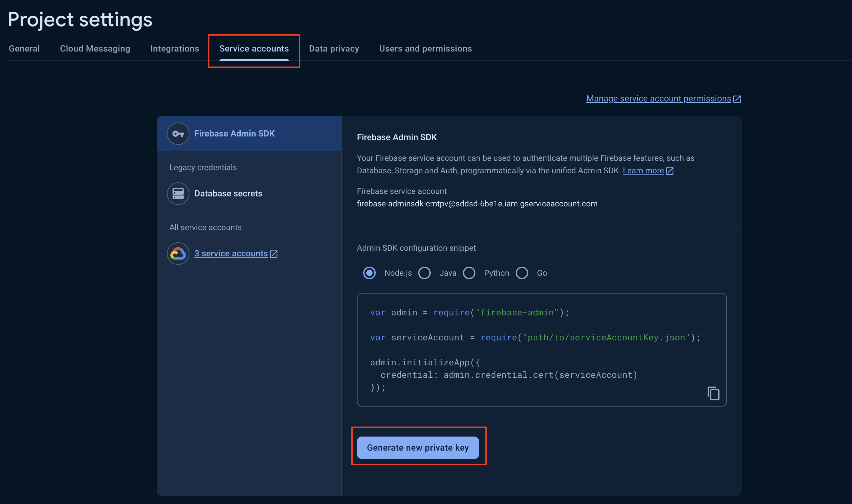Open Manage service account permissions link
852x504 pixels.
point(658,99)
